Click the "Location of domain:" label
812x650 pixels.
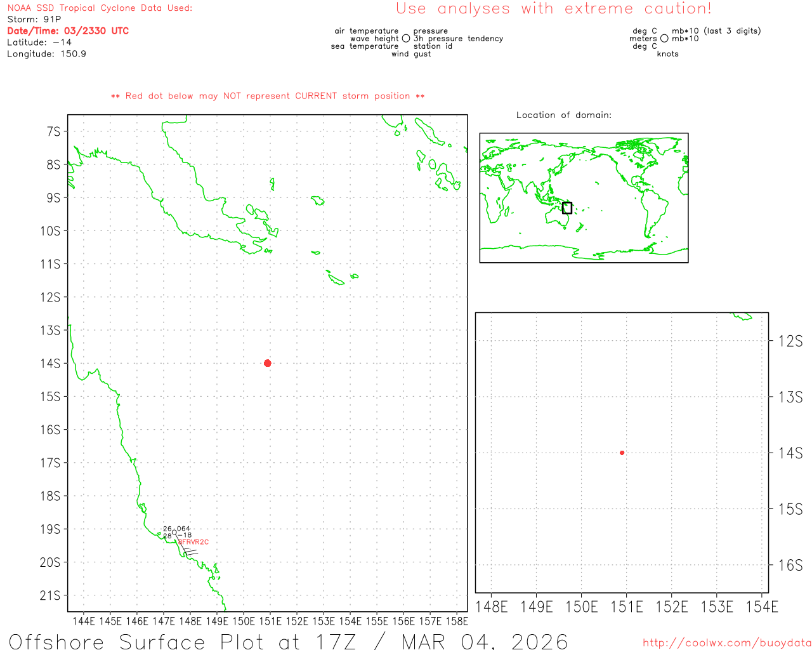[x=563, y=115]
